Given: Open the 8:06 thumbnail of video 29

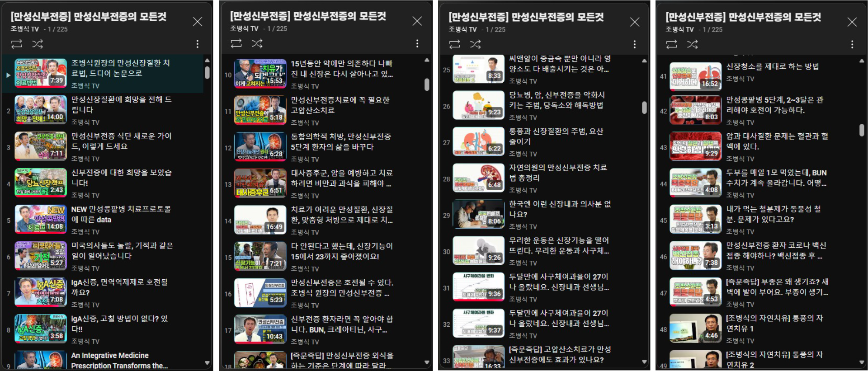Looking at the screenshot, I should tap(479, 214).
